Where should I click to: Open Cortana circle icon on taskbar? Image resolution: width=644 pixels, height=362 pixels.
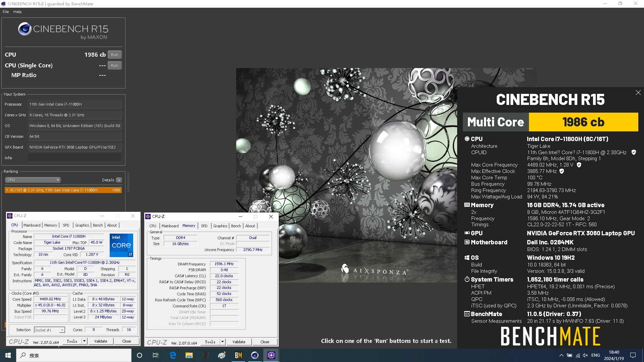[140, 355]
